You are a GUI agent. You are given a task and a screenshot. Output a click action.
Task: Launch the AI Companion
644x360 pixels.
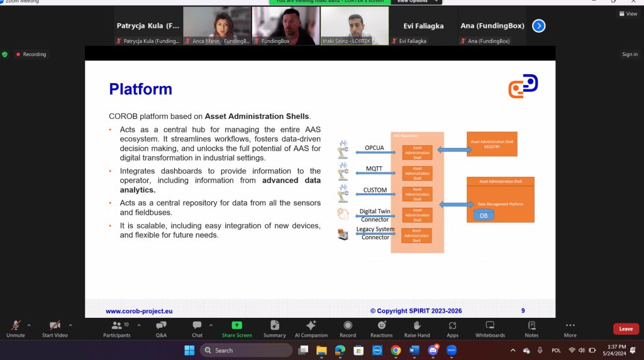coord(311,326)
